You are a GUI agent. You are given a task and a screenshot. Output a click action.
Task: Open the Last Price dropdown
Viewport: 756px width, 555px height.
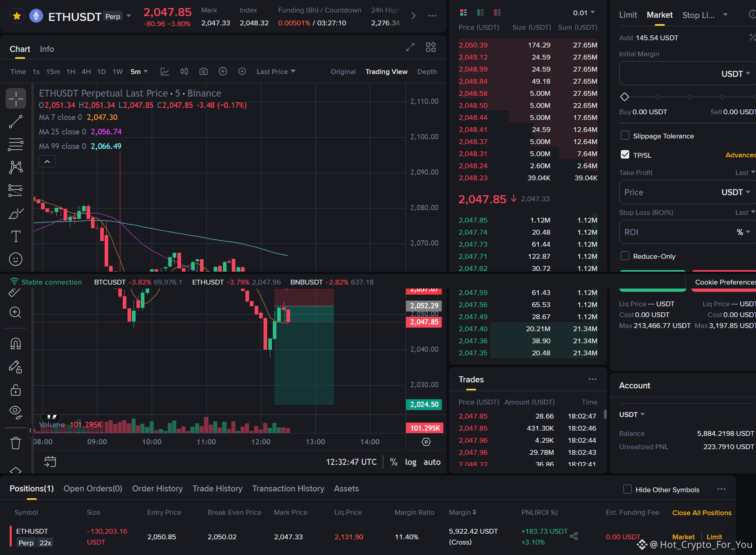point(276,72)
